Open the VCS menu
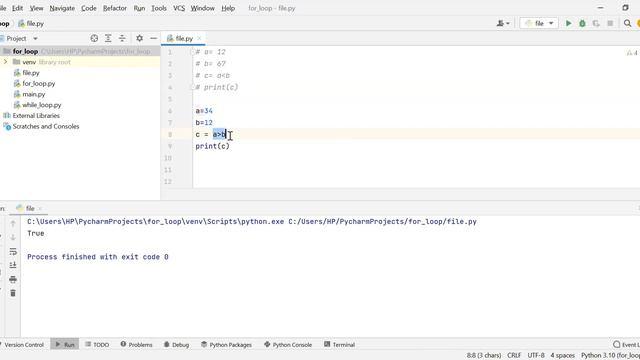Image resolution: width=640 pixels, height=360 pixels. (x=179, y=8)
